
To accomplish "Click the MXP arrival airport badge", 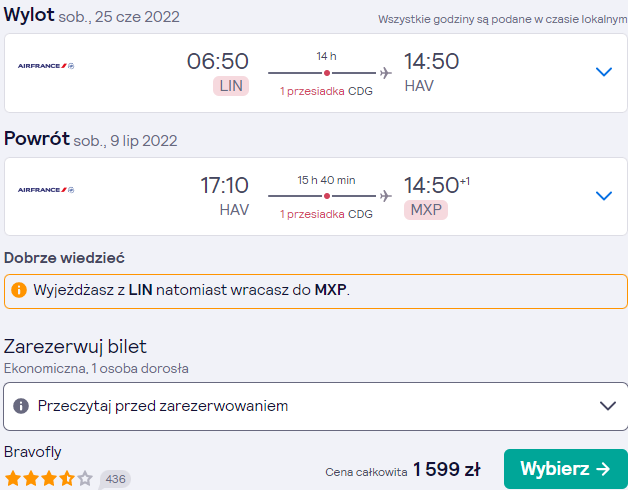I will pos(426,210).
